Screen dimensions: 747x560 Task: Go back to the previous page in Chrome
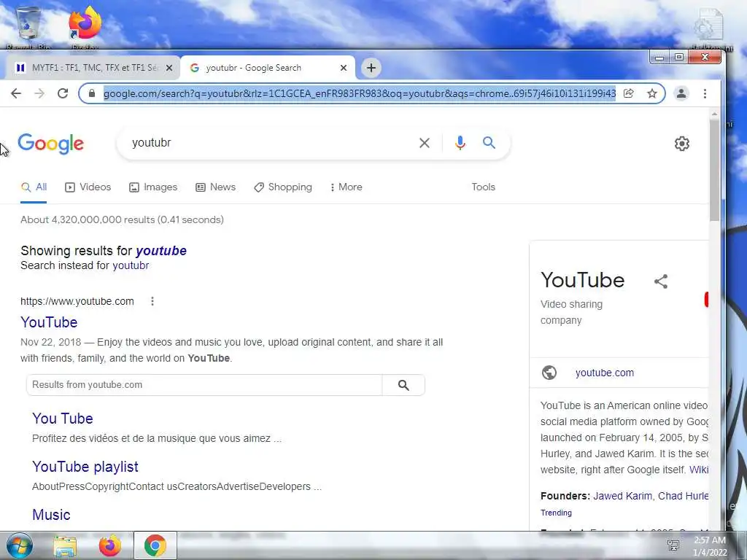point(16,93)
